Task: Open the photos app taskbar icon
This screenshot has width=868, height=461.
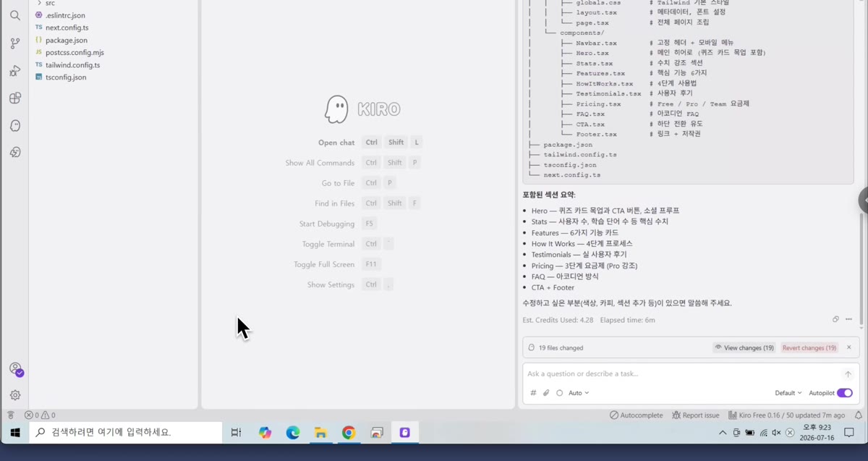Action: point(377,433)
